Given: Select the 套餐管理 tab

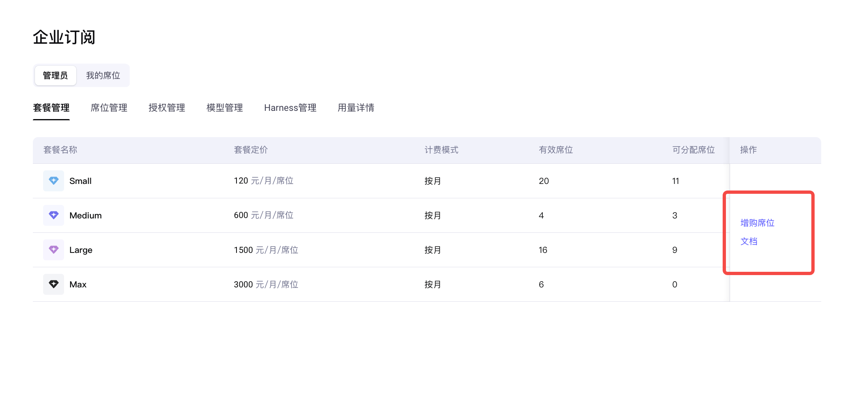Looking at the screenshot, I should (51, 108).
